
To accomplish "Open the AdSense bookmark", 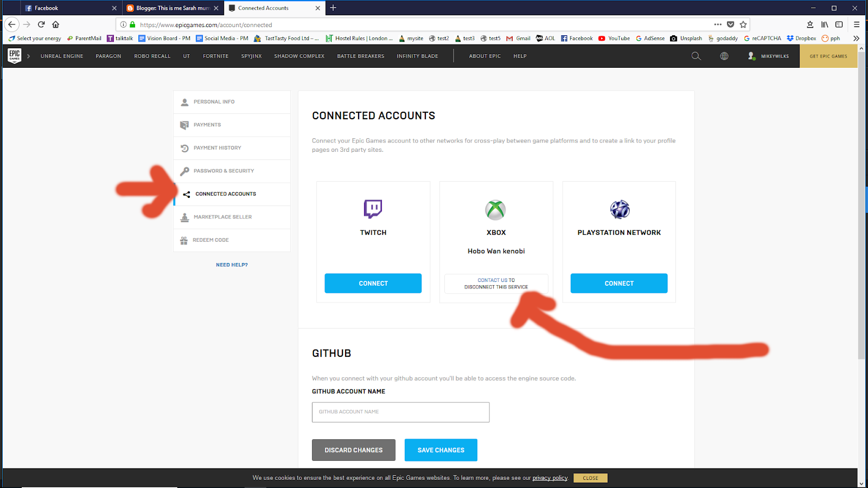I will click(x=650, y=38).
